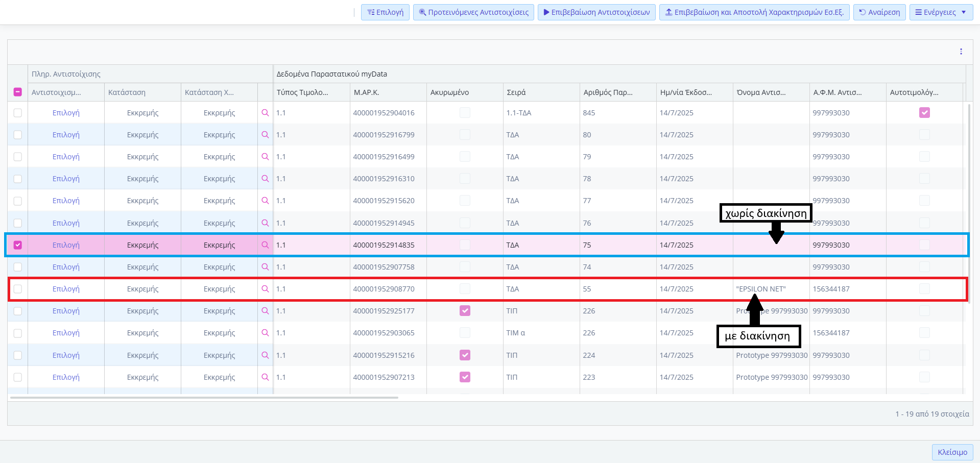
Task: Click the horizontal scrollbar of the grid
Action: (204, 398)
